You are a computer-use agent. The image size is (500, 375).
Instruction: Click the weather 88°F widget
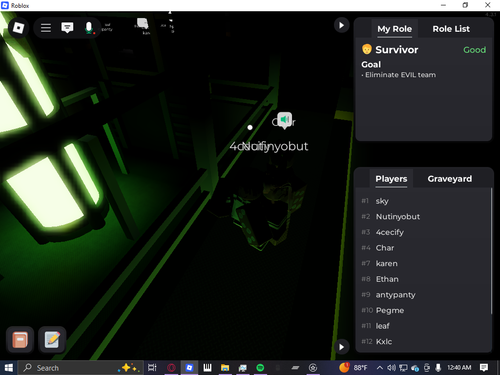pos(353,368)
